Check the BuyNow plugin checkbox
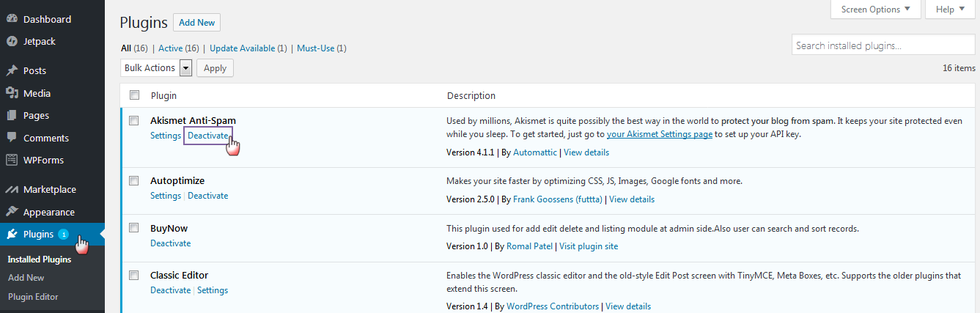 click(134, 228)
